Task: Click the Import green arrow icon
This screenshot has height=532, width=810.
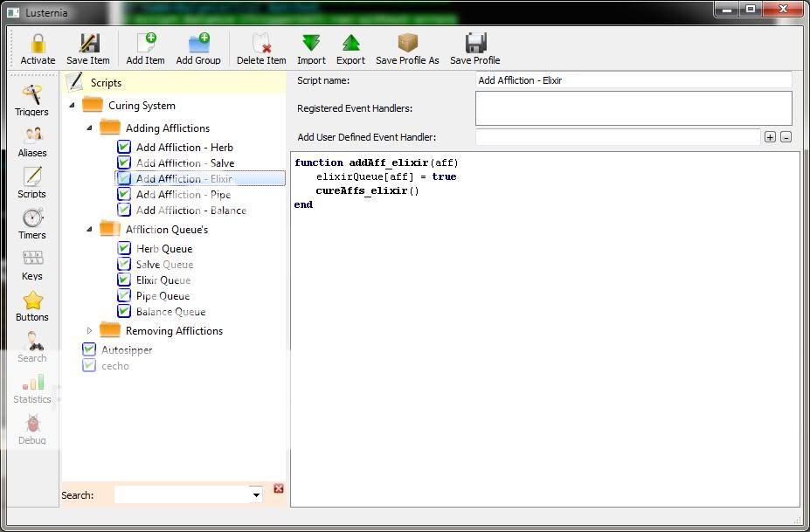Action: [x=311, y=43]
